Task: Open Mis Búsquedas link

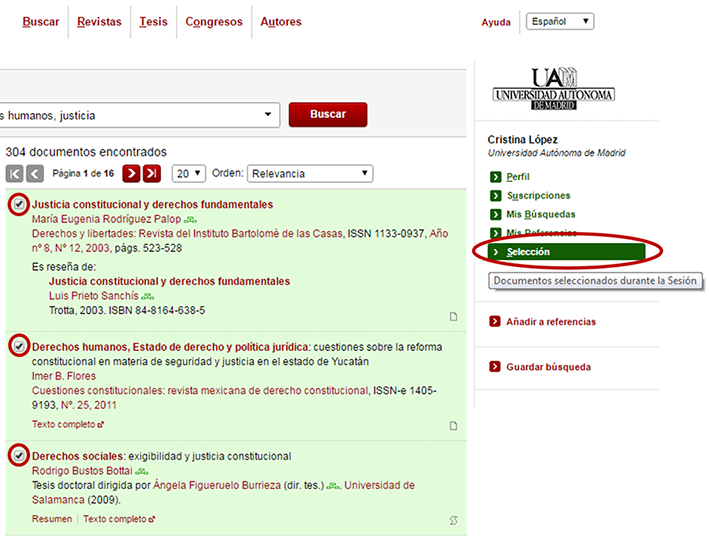Action: click(541, 214)
